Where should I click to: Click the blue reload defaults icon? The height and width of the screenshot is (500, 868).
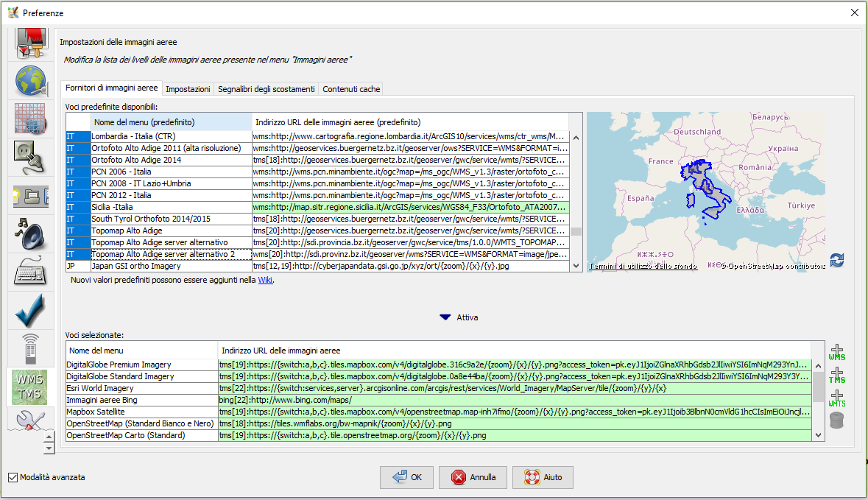836,260
